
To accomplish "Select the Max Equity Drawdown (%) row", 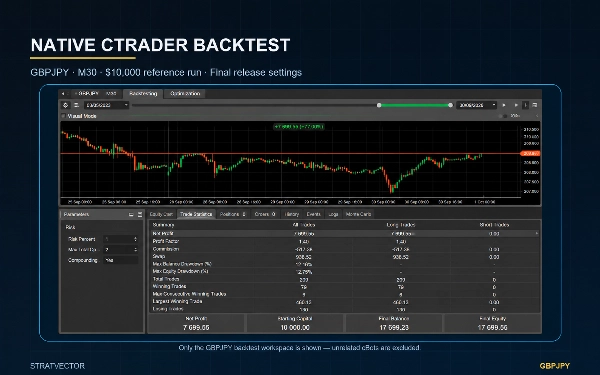I will 343,272.
